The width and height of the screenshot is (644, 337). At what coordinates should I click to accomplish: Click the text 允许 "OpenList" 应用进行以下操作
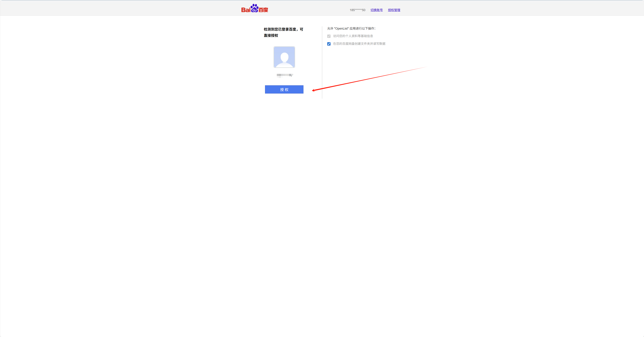(x=351, y=29)
